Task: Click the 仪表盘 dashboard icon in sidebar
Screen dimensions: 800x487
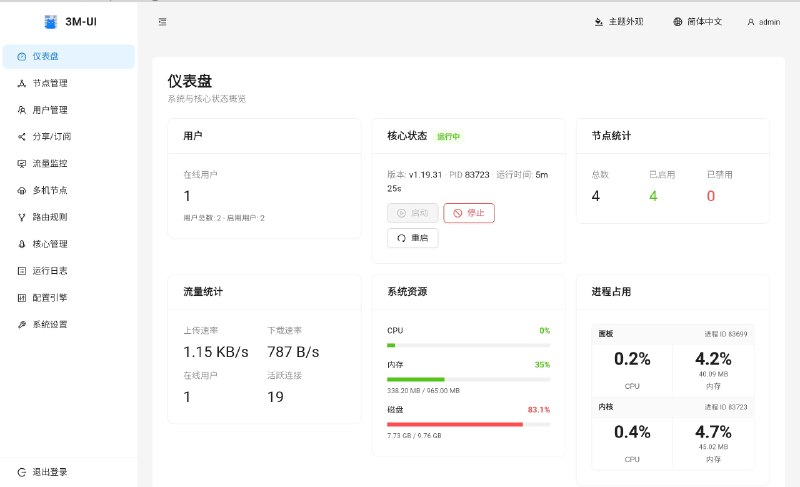Action: [x=21, y=57]
